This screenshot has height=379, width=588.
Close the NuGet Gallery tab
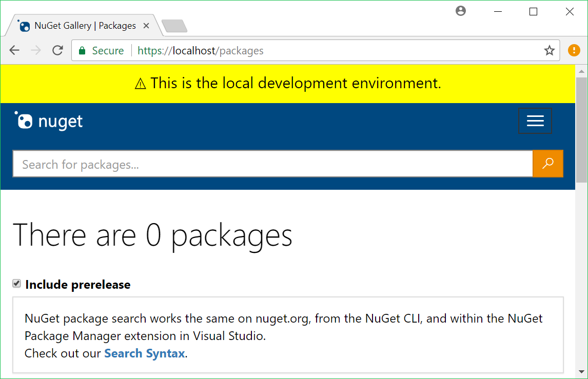click(x=146, y=26)
